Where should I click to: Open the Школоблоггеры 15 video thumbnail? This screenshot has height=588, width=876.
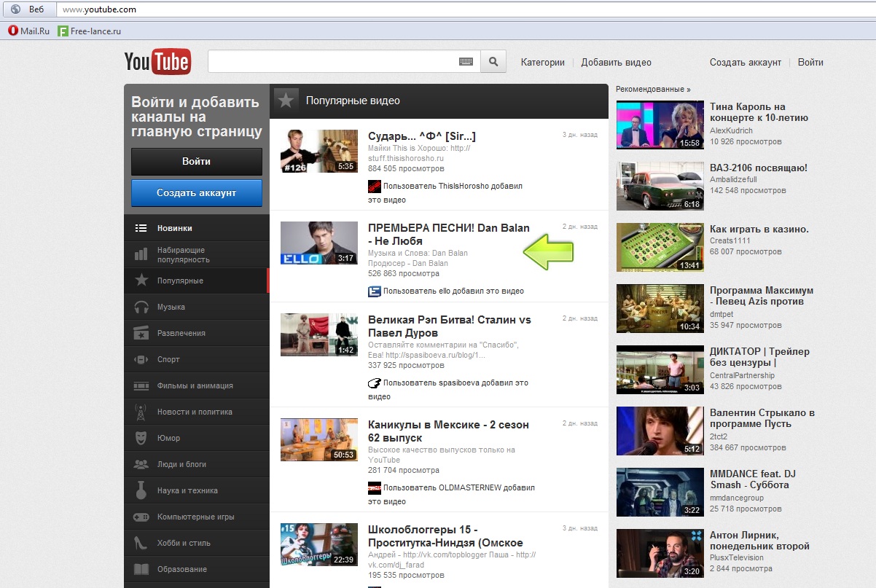(x=319, y=544)
